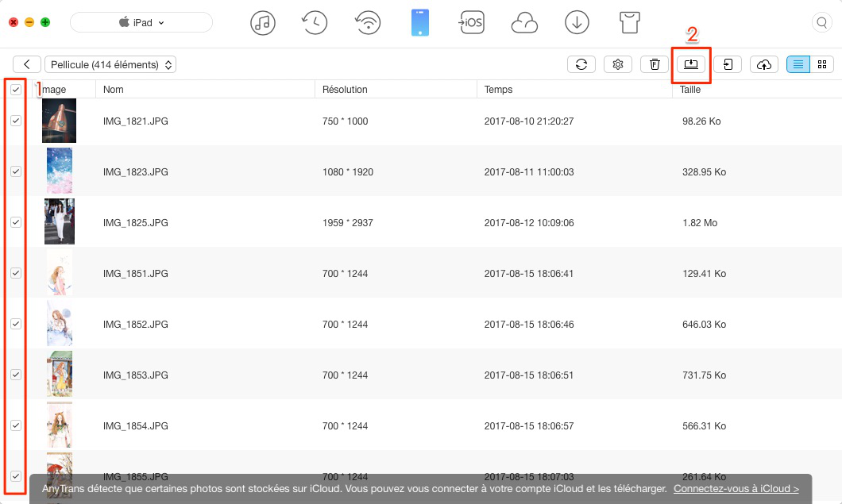The width and height of the screenshot is (842, 504).
Task: Uncheck IMG_1854.JPG checkbox
Action: pos(16,425)
